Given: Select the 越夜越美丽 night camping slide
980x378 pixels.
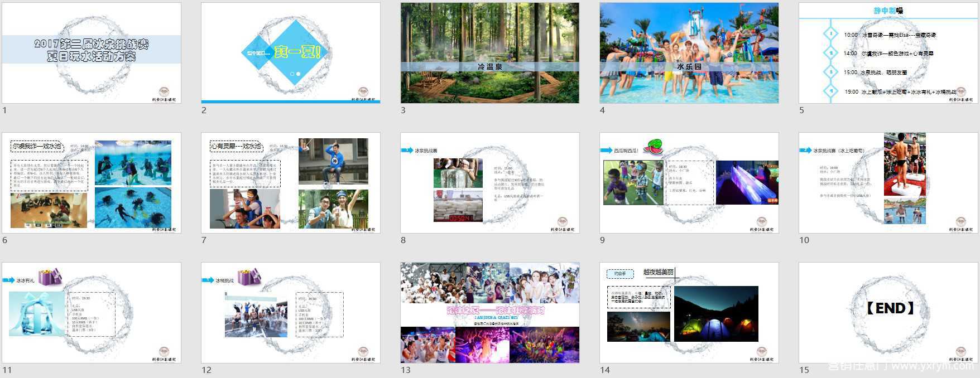Looking at the screenshot, I should tap(689, 313).
